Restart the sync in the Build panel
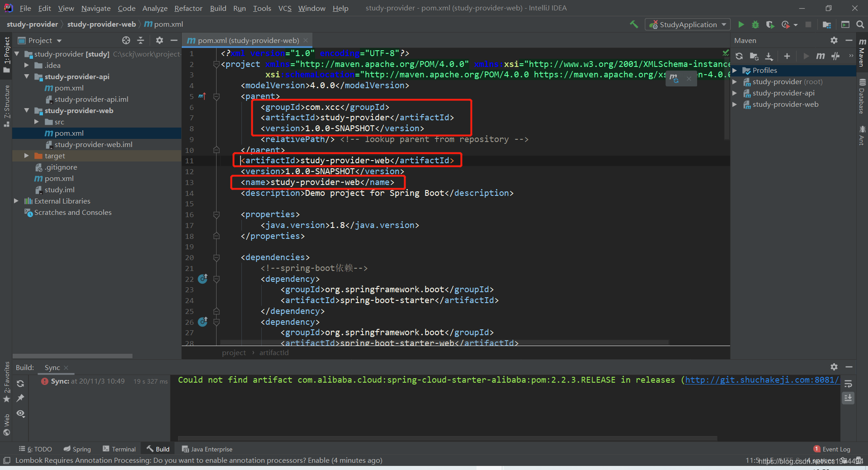Image resolution: width=868 pixels, height=470 pixels. click(20, 384)
